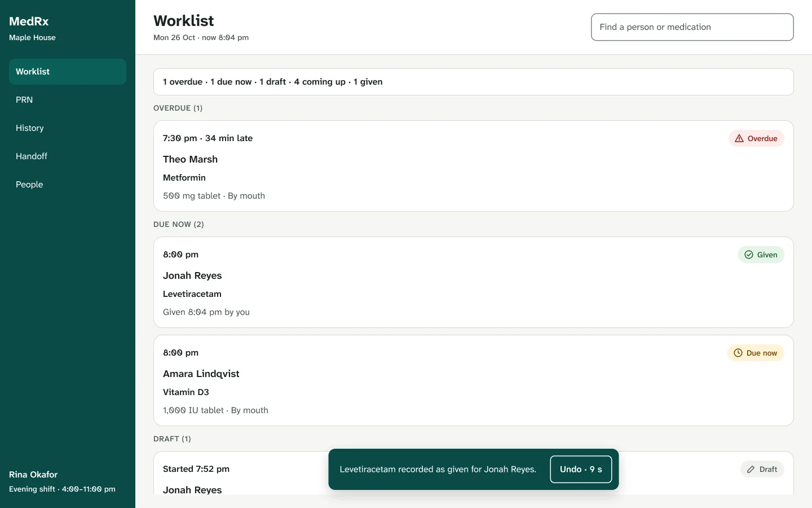Screen dimensions: 812x508
Task: Click the 'DRAFT (1)' section heading
Action: [x=172, y=439]
